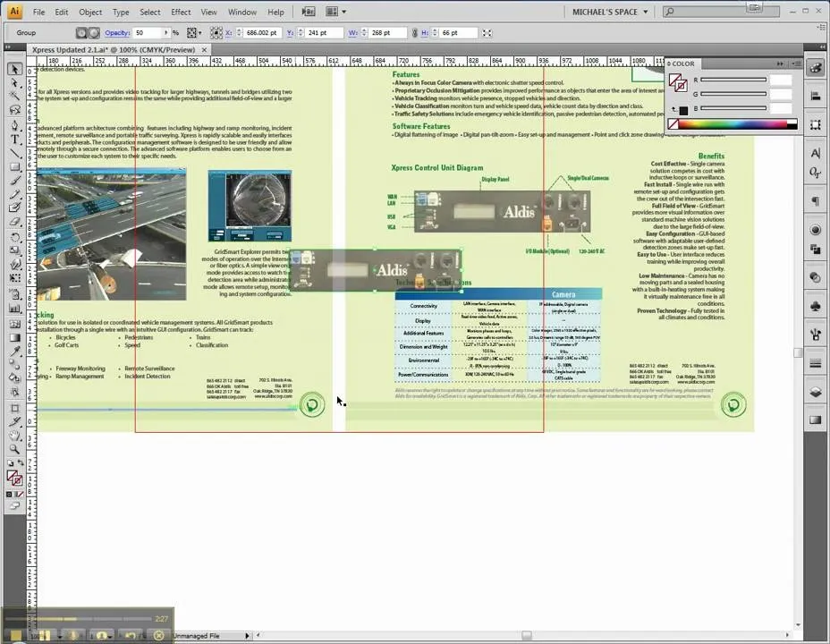Select the Pencil tool

point(15,195)
